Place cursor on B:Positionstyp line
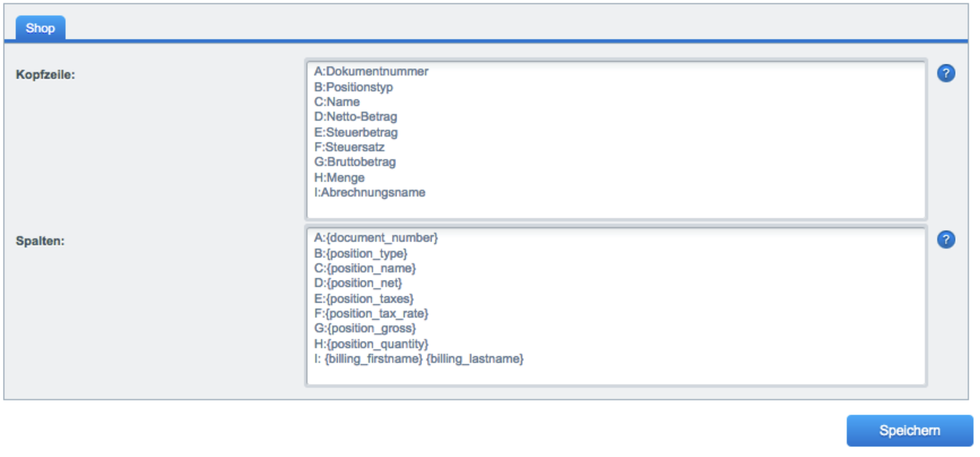This screenshot has width=980, height=457. pos(353,87)
